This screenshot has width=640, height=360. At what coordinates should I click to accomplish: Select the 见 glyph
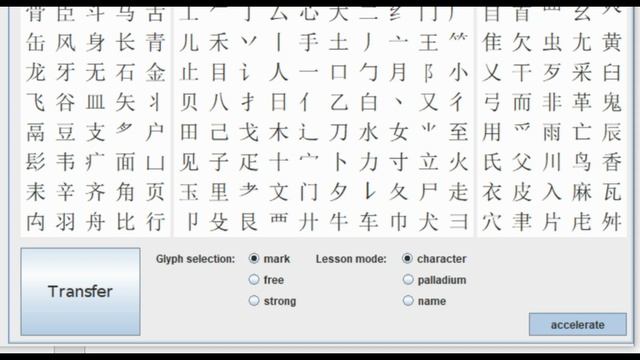[x=189, y=162]
